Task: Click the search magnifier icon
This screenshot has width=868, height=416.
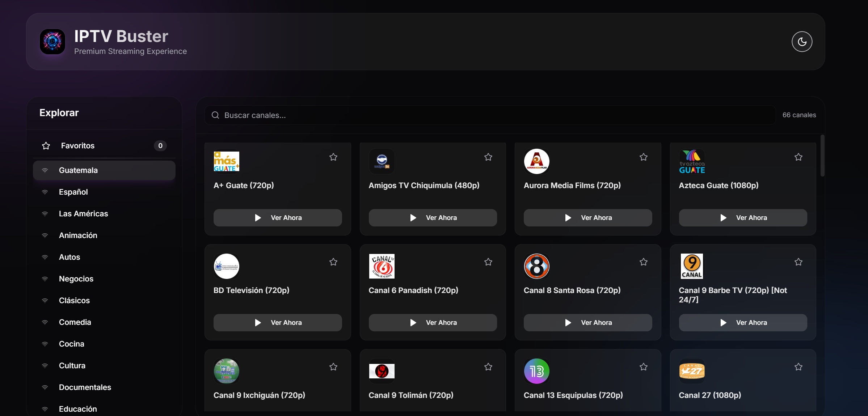Action: [x=215, y=115]
